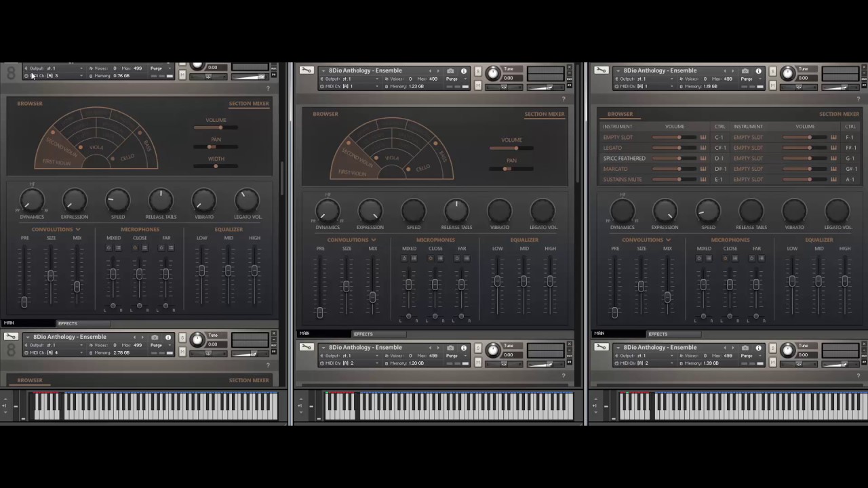Screen dimensions: 868x488
Task: Toggle Solo S on 1.23 GB instrument
Action: tap(478, 71)
